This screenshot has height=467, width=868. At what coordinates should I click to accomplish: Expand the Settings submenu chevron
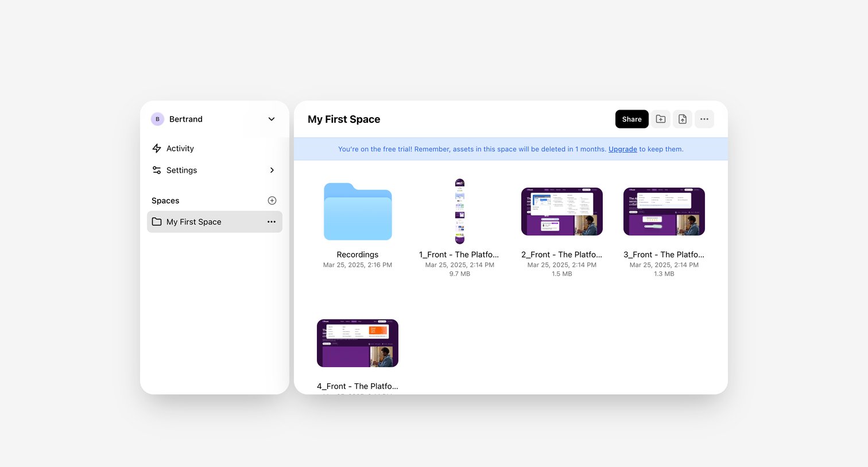pyautogui.click(x=272, y=170)
